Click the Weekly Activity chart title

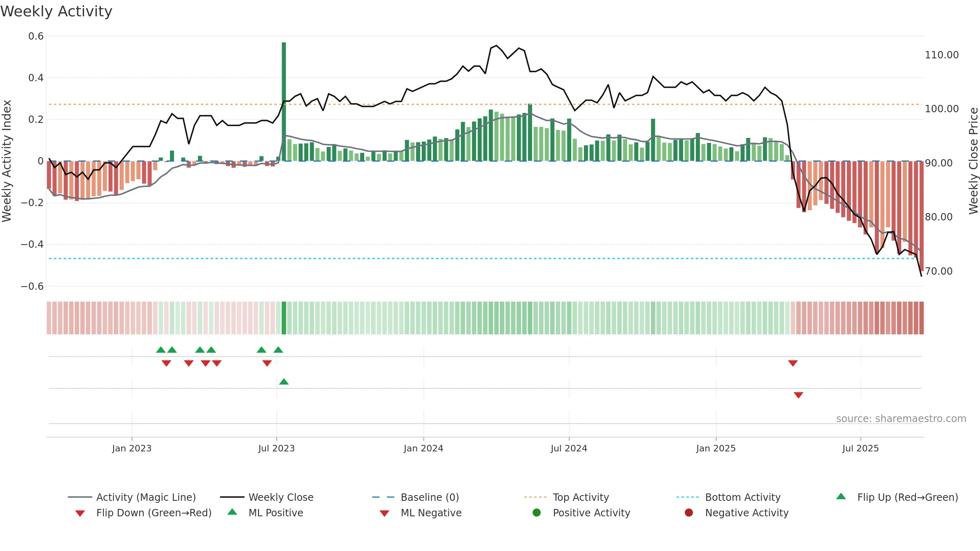pos(56,11)
